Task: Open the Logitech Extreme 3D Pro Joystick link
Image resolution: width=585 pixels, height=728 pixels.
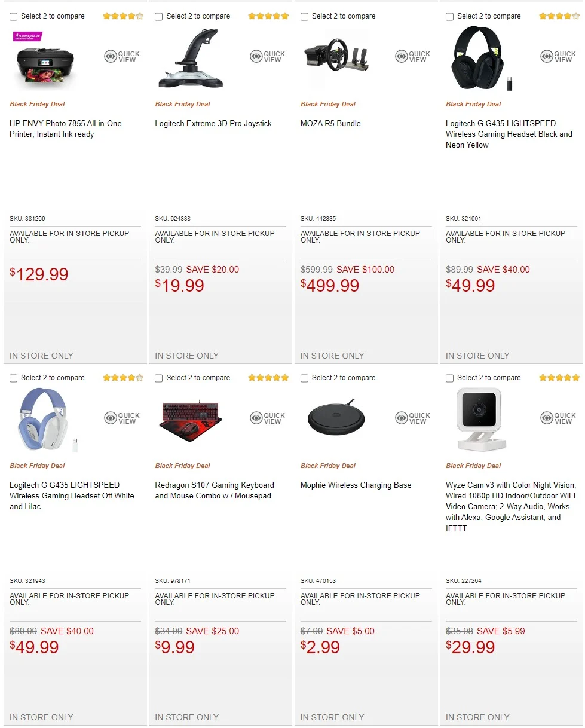Action: 213,124
